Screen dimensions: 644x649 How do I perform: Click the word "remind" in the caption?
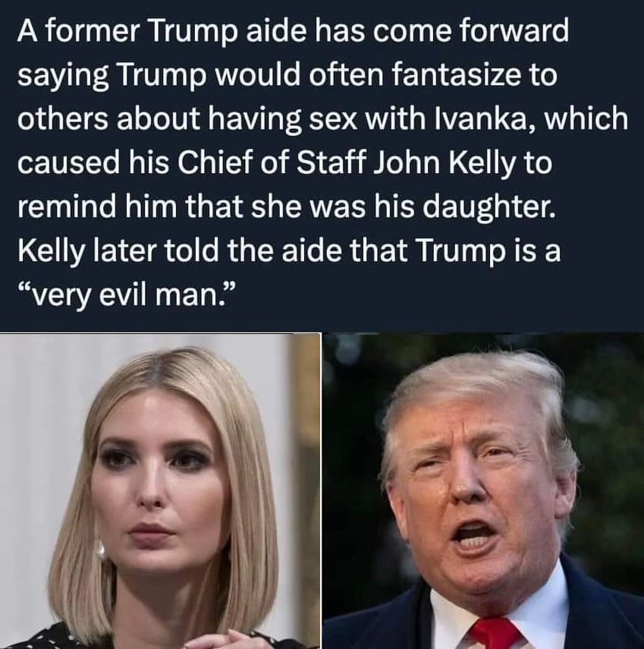(67, 207)
